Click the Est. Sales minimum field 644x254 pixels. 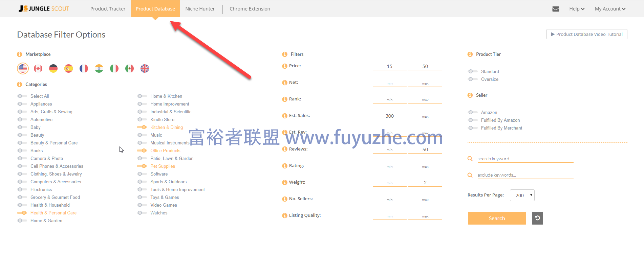click(390, 116)
